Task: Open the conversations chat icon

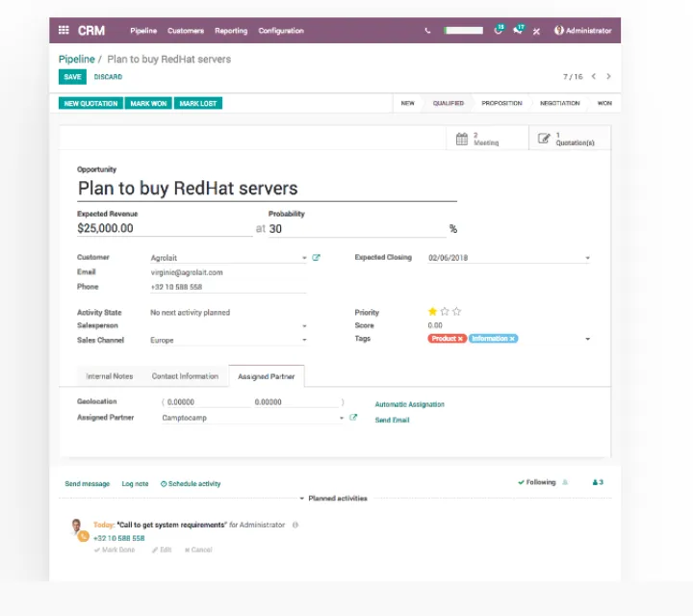Action: click(x=518, y=31)
